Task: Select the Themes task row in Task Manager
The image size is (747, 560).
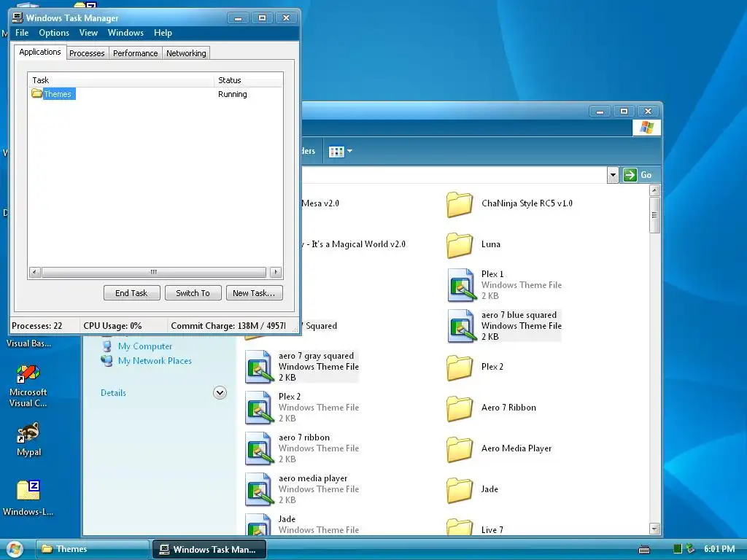Action: tap(155, 94)
